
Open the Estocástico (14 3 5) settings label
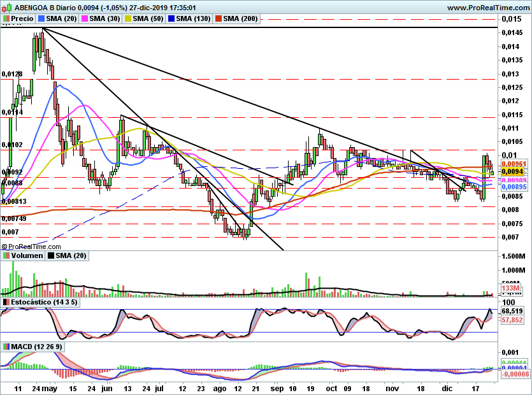click(x=48, y=301)
